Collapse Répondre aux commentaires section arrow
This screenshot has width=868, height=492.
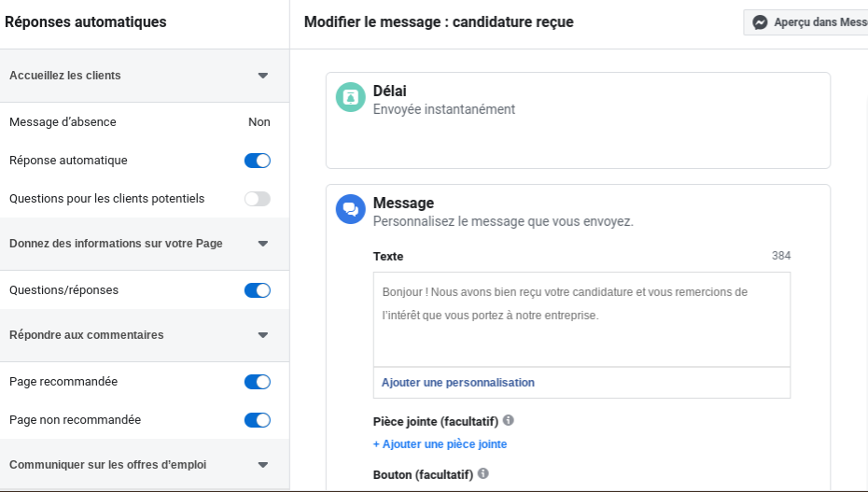(263, 335)
